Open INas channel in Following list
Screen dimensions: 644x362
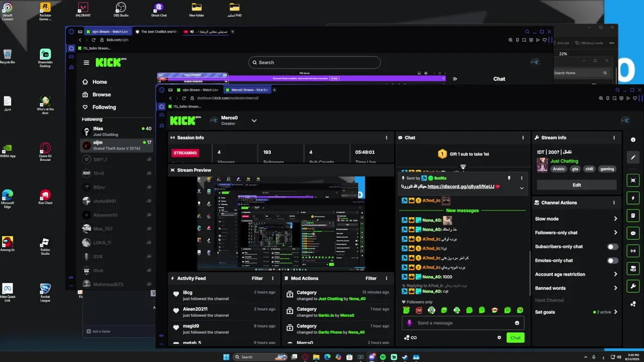[x=117, y=132]
